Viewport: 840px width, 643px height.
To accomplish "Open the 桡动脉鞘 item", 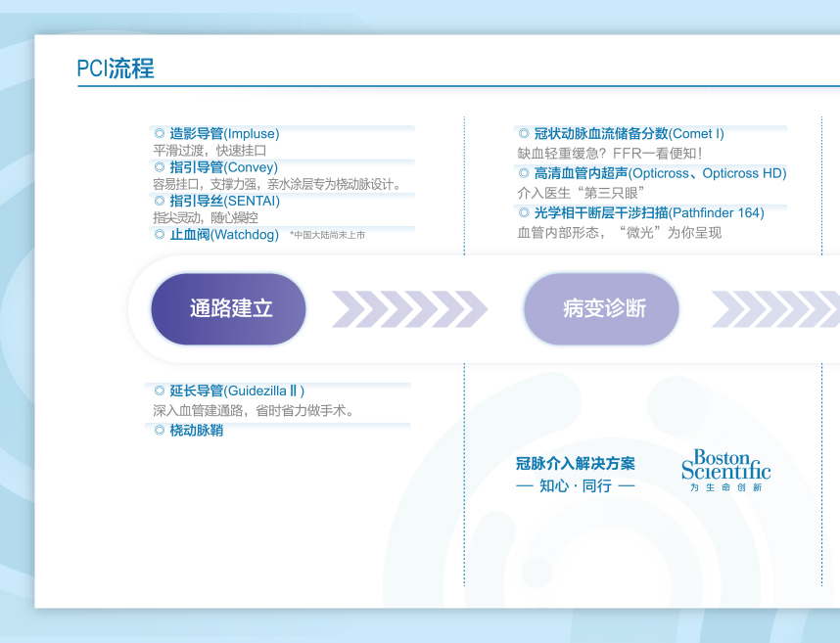I will [x=197, y=431].
